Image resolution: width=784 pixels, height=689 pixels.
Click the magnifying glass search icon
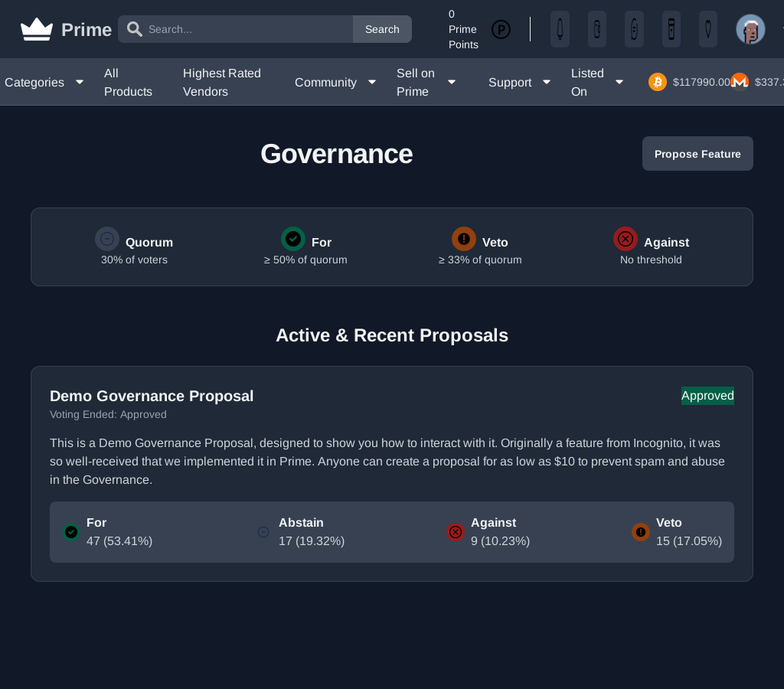(134, 29)
